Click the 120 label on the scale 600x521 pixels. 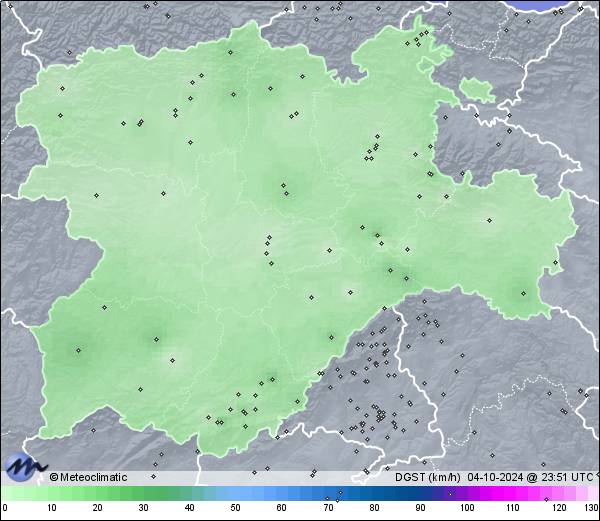pos(559,508)
